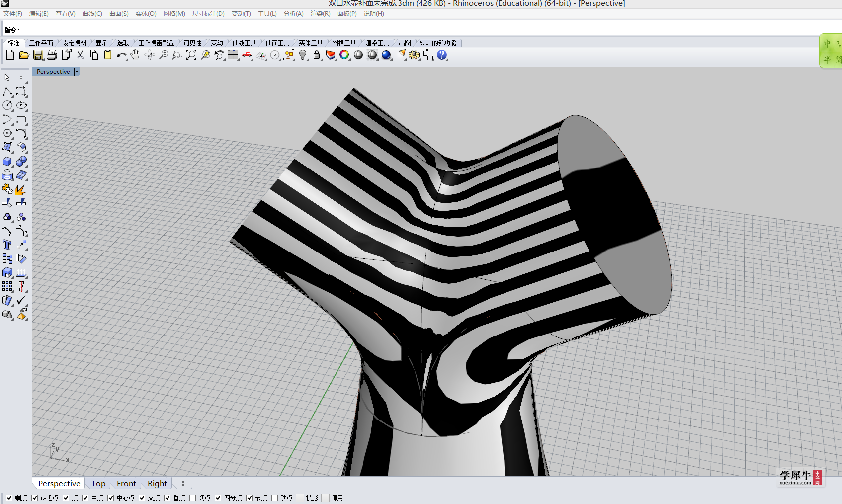Click the four-viewport layout icon
Image resolution: width=842 pixels, height=504 pixels.
[x=233, y=55]
